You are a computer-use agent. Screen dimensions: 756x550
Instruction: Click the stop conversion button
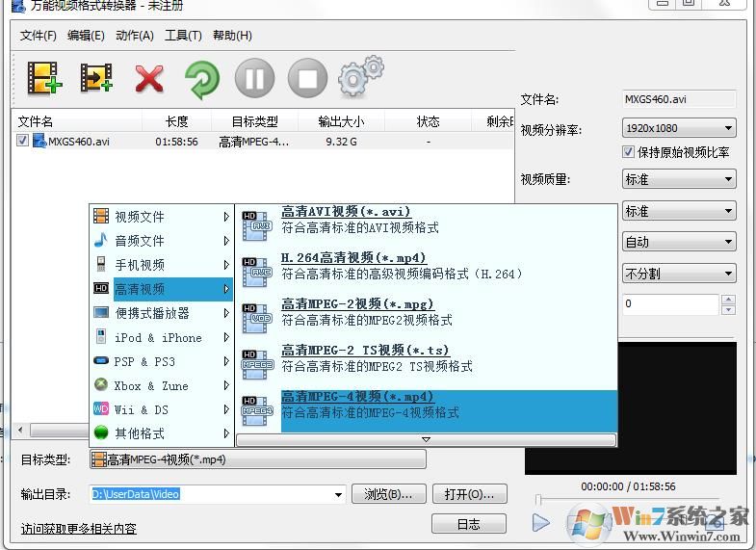[x=307, y=78]
